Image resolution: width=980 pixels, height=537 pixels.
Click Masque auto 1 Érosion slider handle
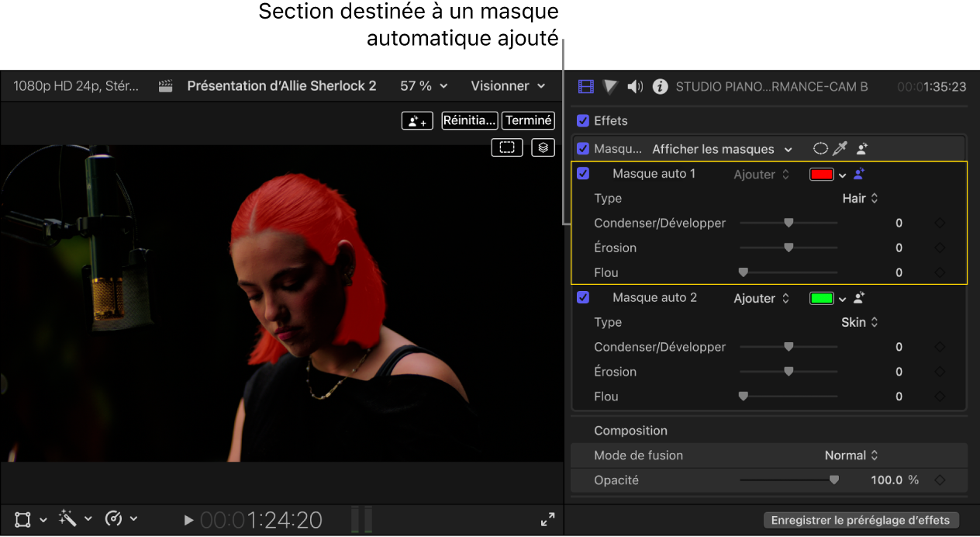(x=788, y=248)
